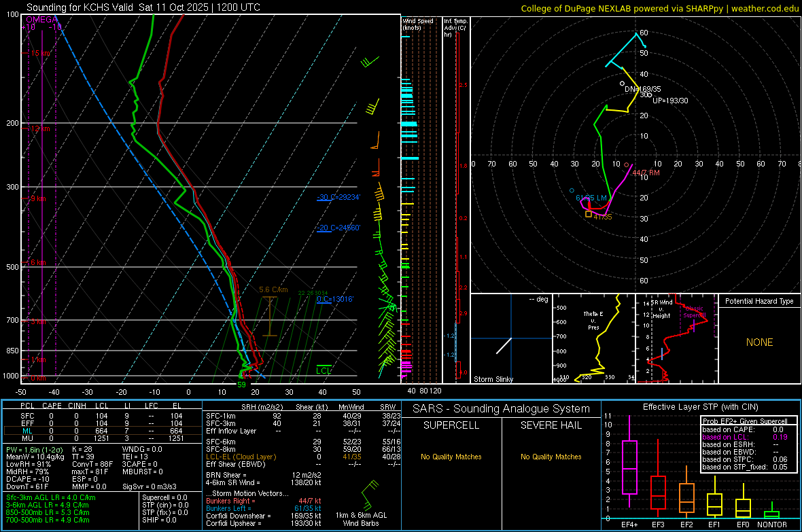Click the 'Prob EF2+ Given Supercell' heading
This screenshot has width=802, height=532.
745,421
